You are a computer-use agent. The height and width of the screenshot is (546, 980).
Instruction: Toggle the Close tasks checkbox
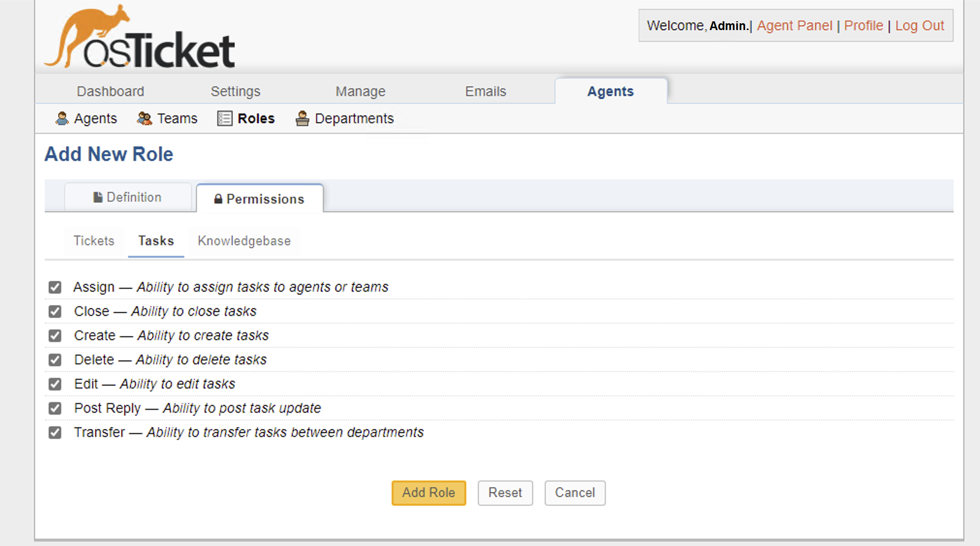tap(55, 312)
